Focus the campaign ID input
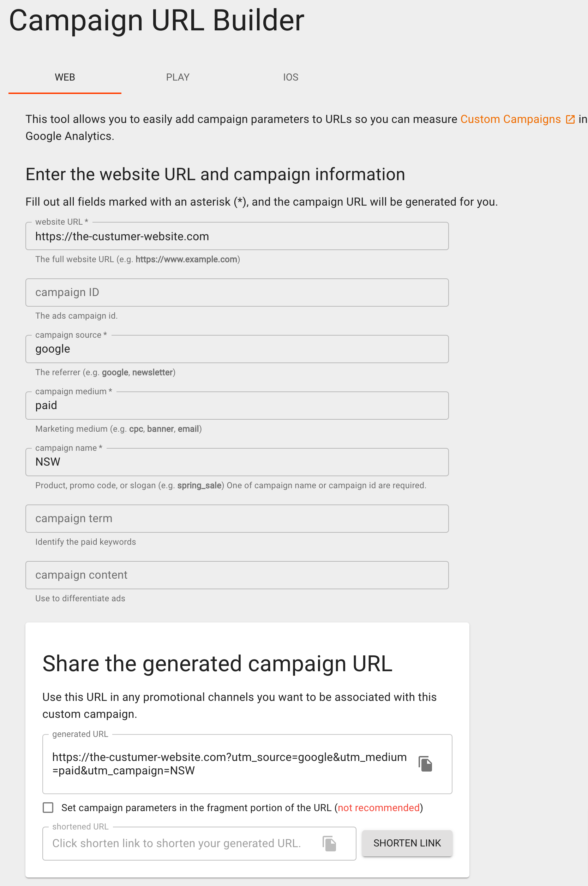Image resolution: width=588 pixels, height=886 pixels. 236,293
